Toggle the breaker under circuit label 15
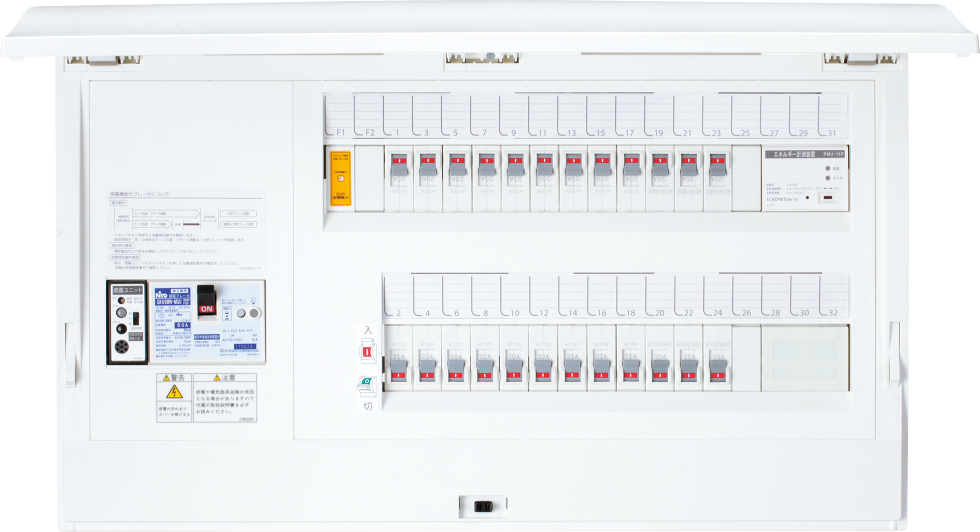The height and width of the screenshot is (532, 980). 602,165
